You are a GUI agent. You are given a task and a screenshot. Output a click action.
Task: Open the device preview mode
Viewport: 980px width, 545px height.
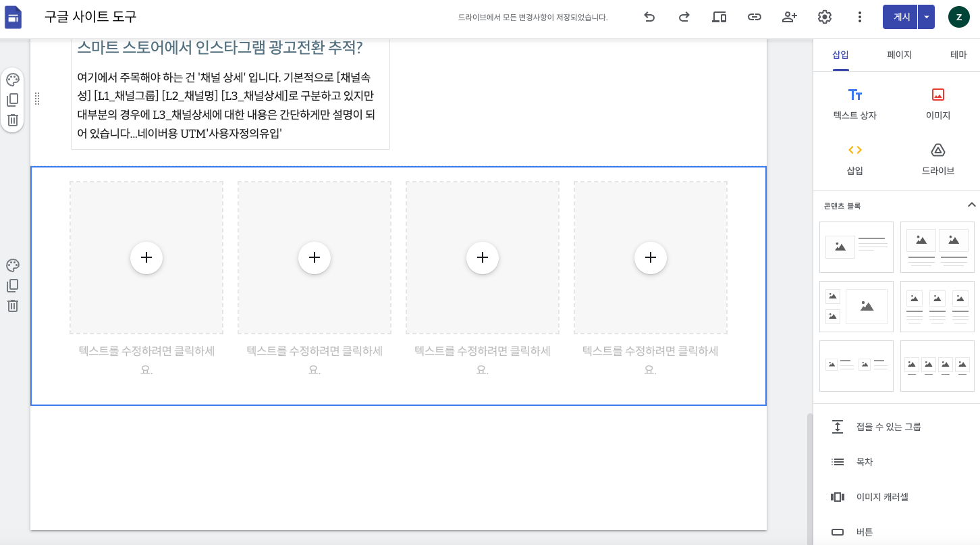point(719,17)
